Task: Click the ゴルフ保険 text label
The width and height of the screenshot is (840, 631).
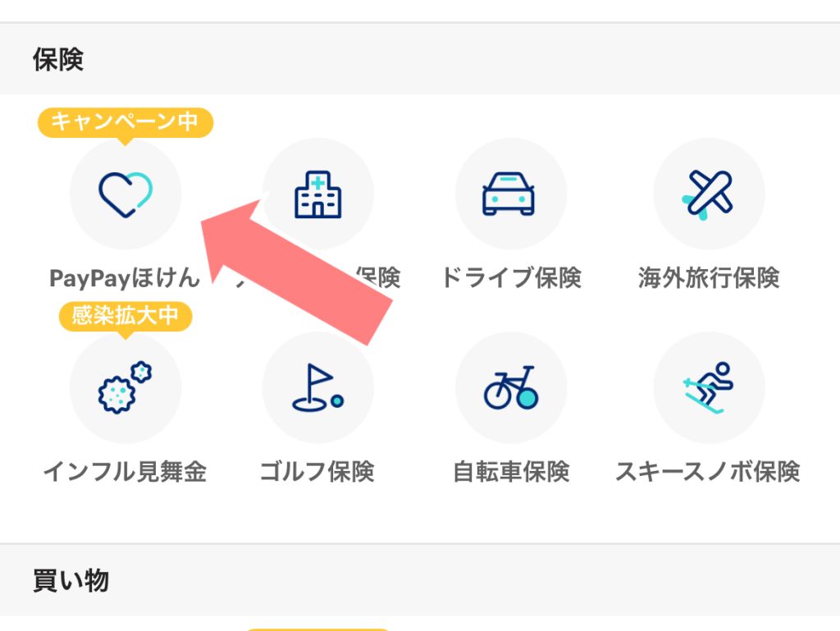Action: [x=317, y=472]
